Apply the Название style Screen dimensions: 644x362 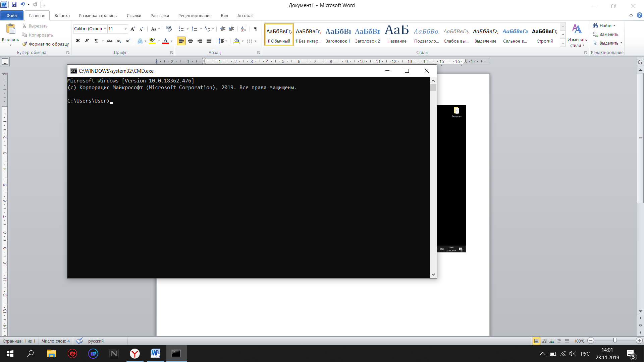(397, 35)
